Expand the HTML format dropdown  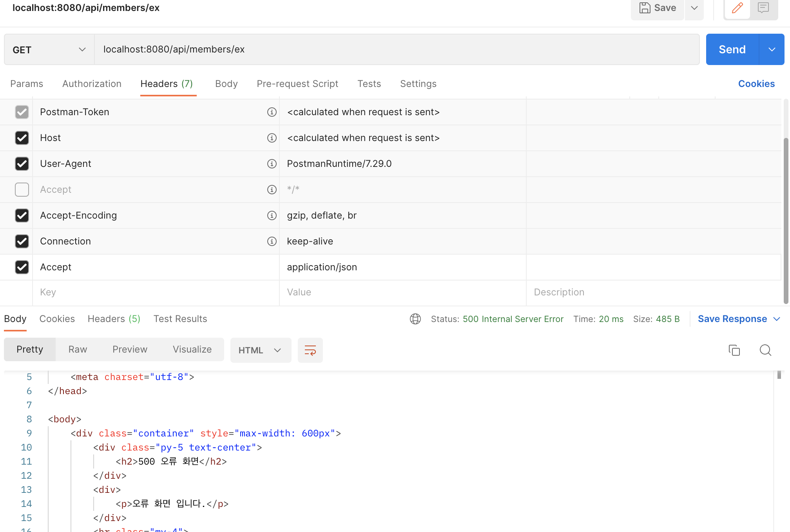pos(261,350)
